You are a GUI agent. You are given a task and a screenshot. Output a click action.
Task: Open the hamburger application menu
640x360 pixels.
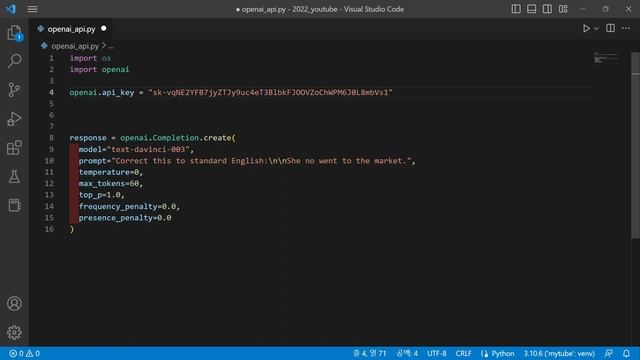(x=32, y=9)
